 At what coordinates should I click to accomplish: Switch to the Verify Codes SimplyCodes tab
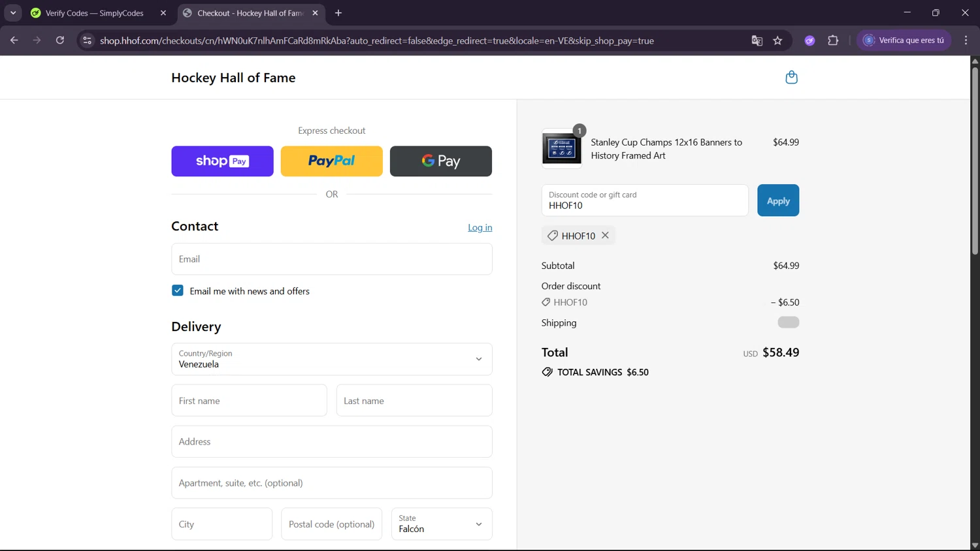click(95, 13)
